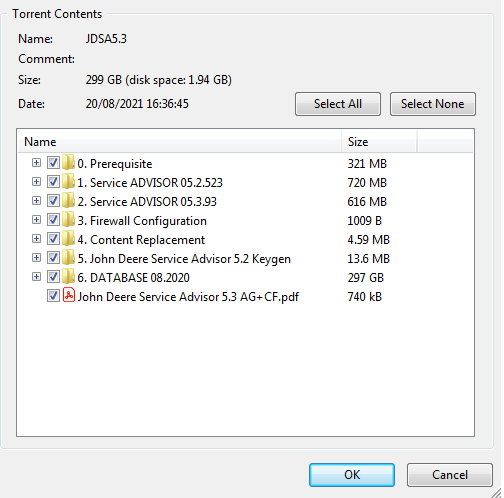
Task: Click the '297 GB' size value
Action: click(x=366, y=278)
